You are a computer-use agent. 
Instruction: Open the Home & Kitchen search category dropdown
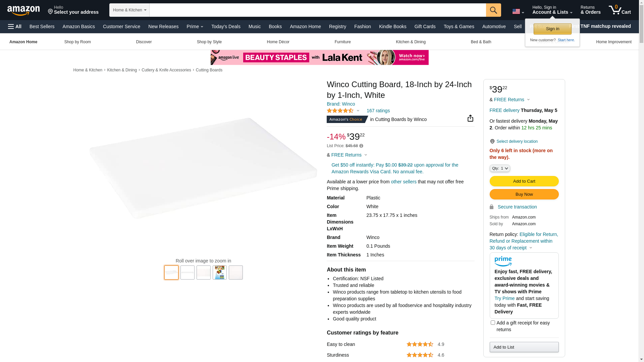click(x=129, y=10)
